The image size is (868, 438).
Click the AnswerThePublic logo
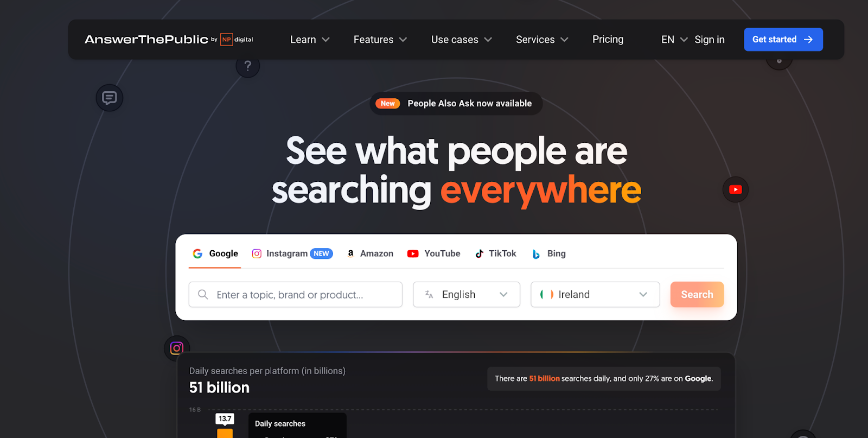[146, 40]
